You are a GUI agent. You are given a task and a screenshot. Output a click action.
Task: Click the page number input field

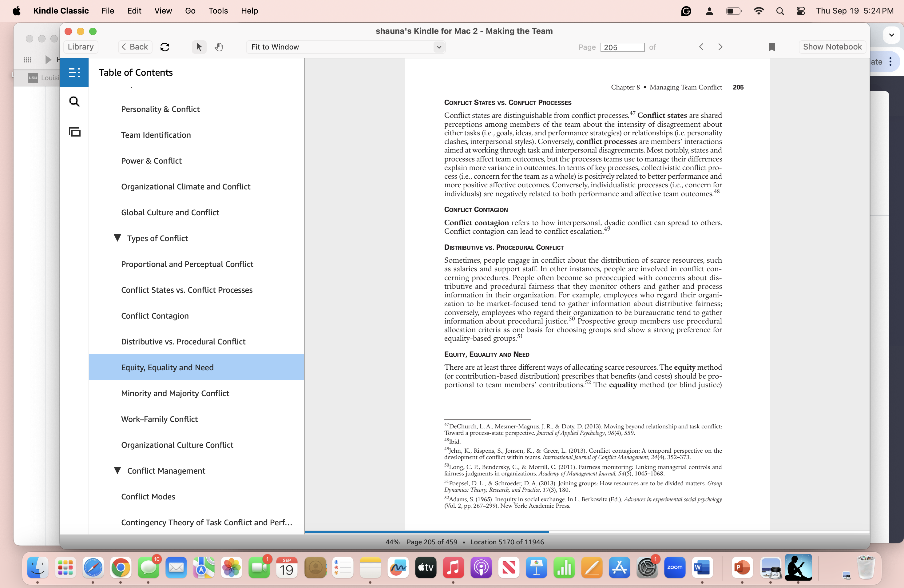(622, 47)
